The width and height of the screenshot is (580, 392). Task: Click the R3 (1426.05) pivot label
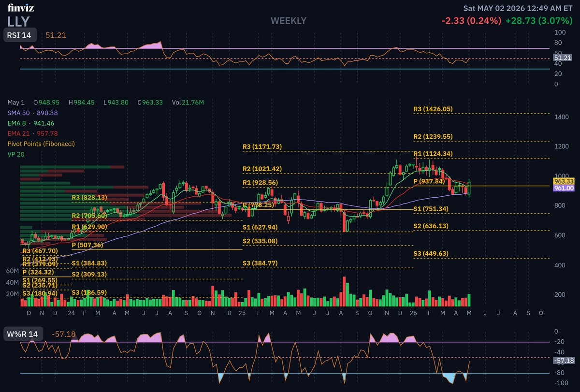433,109
